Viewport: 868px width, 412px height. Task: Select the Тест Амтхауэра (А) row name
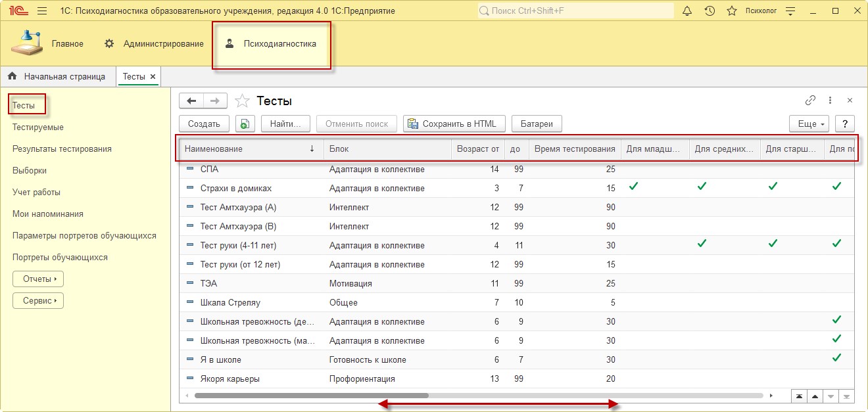click(x=238, y=207)
